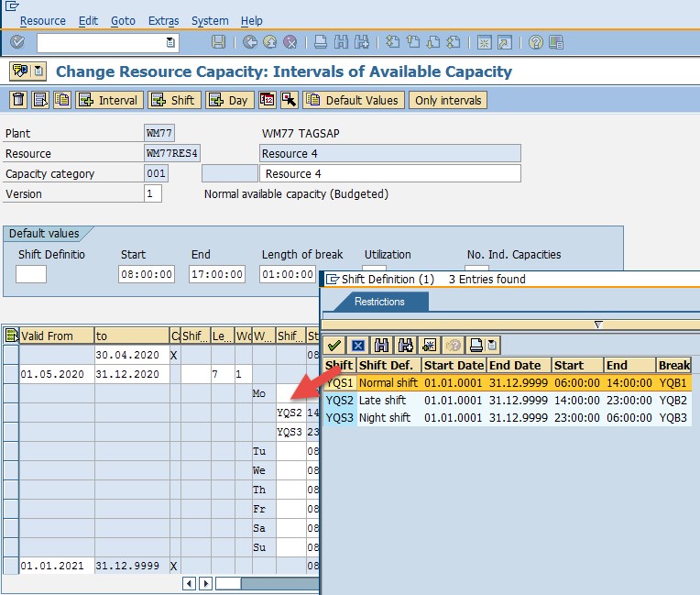
Task: Click the table's scroll-left arrow
Action: (x=190, y=583)
